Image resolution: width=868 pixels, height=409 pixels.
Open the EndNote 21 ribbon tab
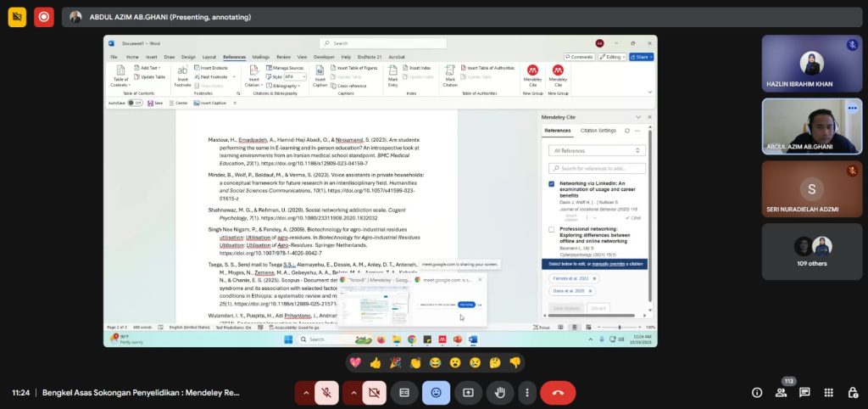[x=370, y=57]
